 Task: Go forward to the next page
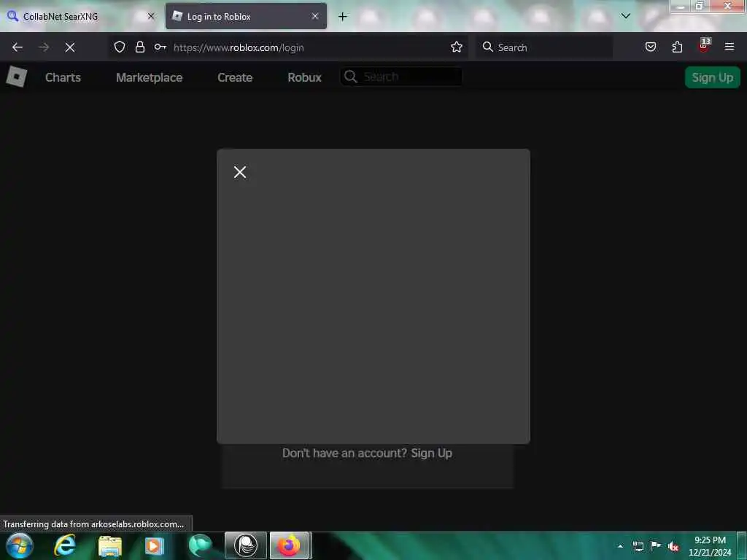44,47
